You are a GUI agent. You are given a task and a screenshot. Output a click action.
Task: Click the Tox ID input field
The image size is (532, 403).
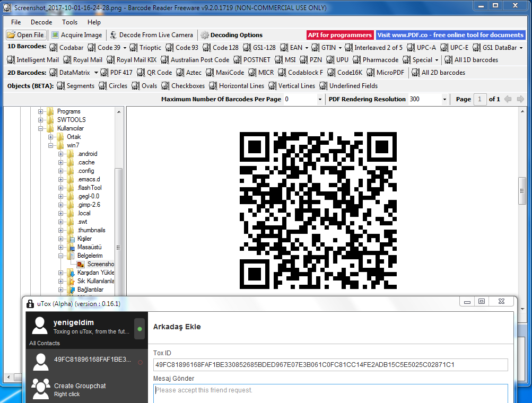[330, 365]
